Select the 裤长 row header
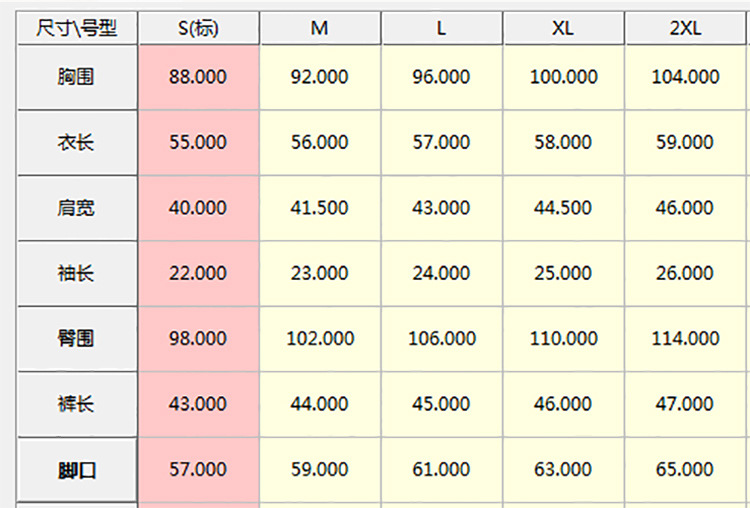Screen dimensions: 750x508 77,404
